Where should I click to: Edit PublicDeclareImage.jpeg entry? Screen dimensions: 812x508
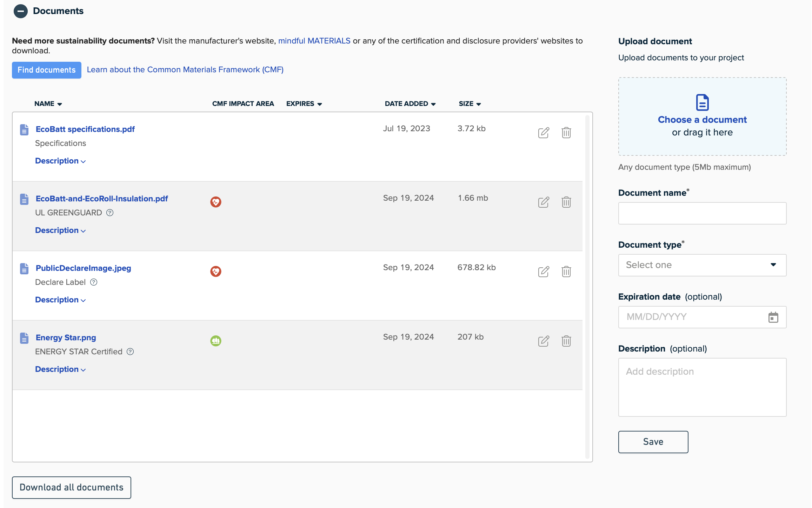tap(544, 272)
